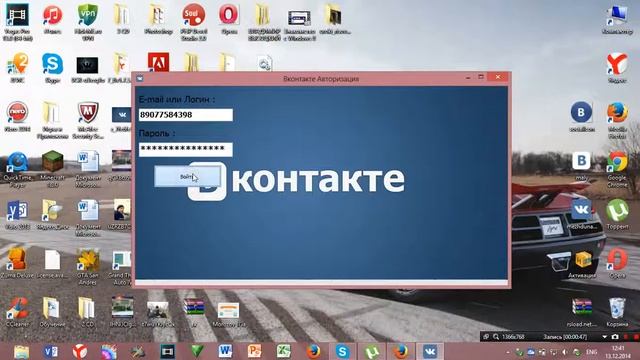Open the Google Chrome desktop shortcut
Viewport: 640px width, 360px height.
tap(617, 169)
